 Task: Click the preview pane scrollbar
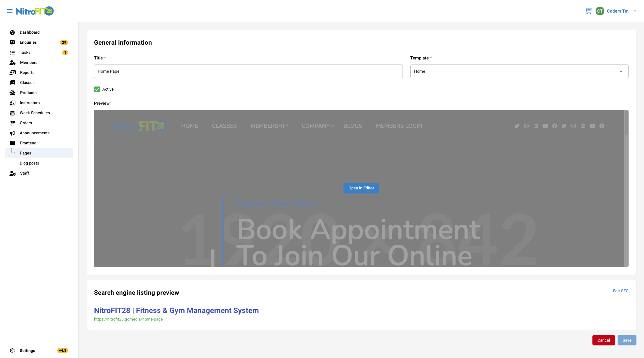626,123
